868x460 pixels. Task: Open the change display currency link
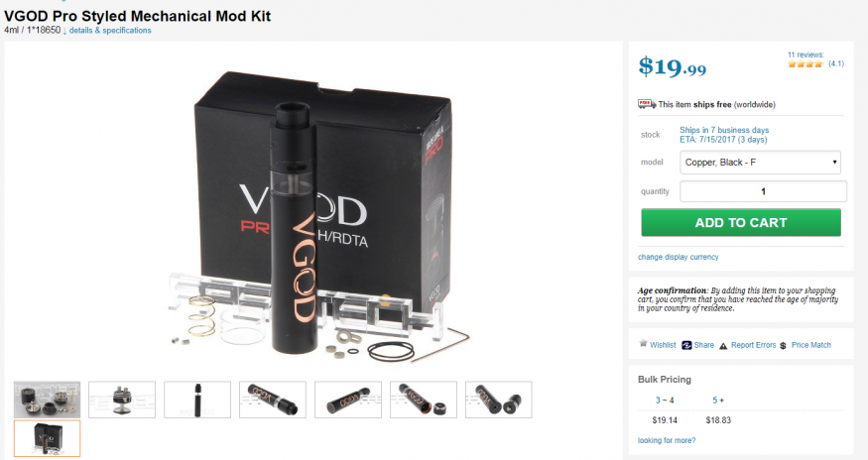pos(679,257)
